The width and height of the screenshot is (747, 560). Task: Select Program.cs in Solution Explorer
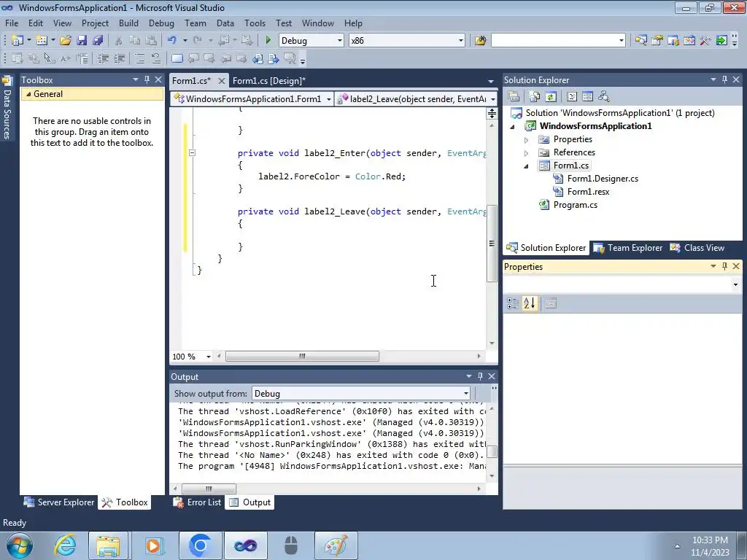[575, 205]
